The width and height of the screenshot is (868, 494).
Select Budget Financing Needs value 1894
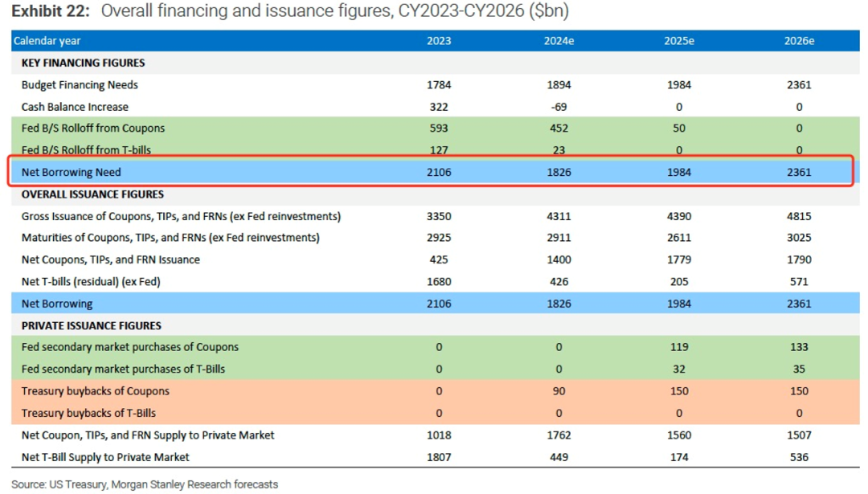(559, 84)
